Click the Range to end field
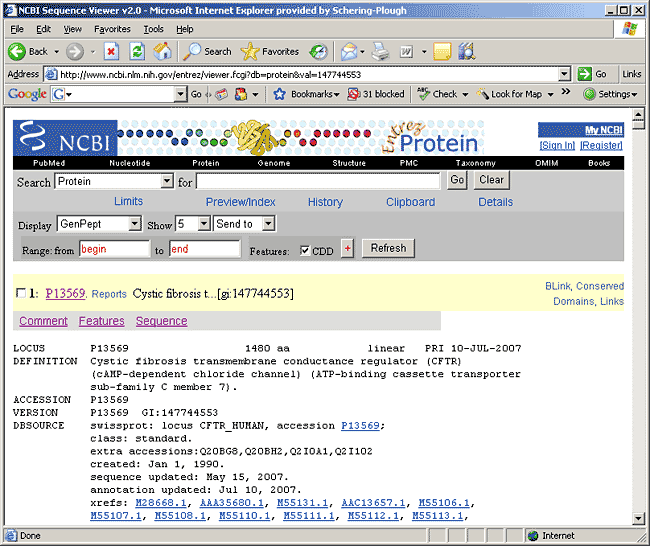650x546 pixels. (205, 249)
